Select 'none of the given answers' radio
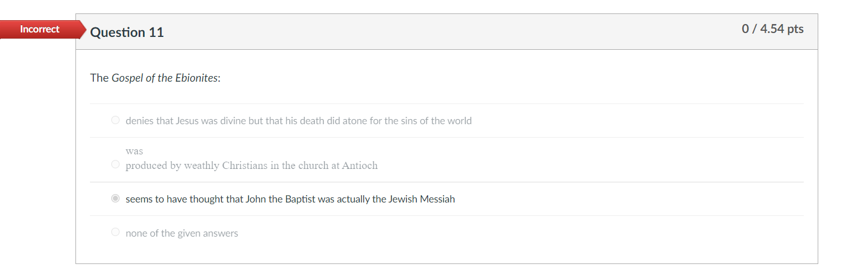 (115, 232)
